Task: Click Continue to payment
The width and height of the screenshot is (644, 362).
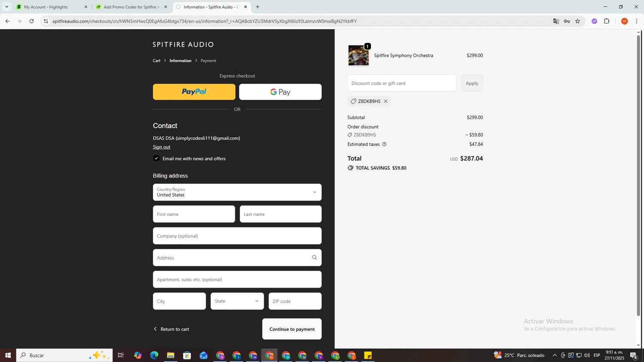Action: [292, 329]
